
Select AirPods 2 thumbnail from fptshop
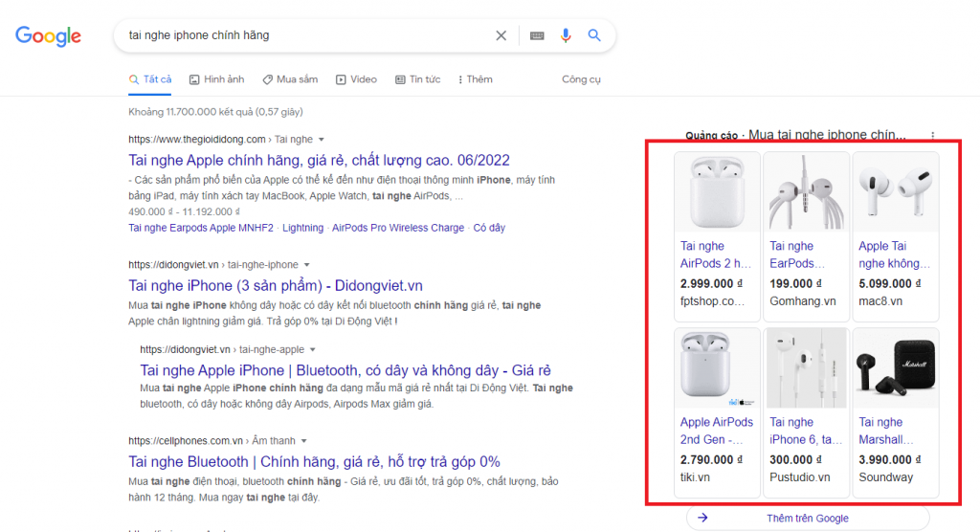point(717,192)
